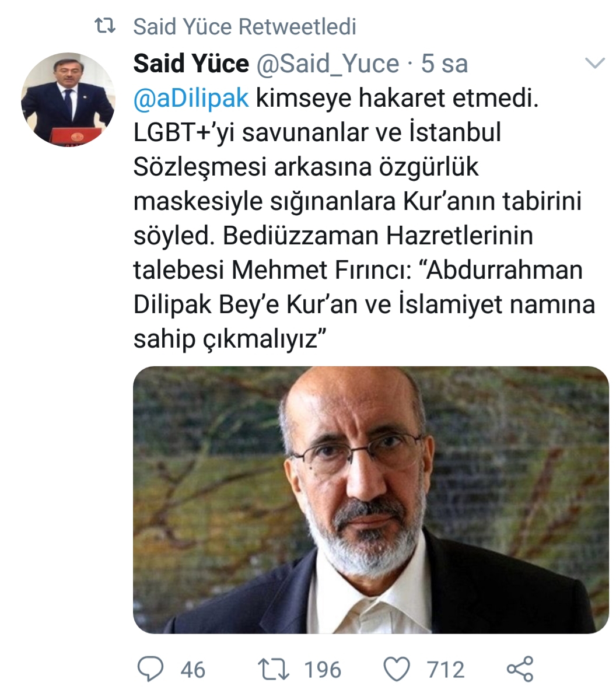Click the like count 712
This screenshot has width=616, height=693.
446,670
